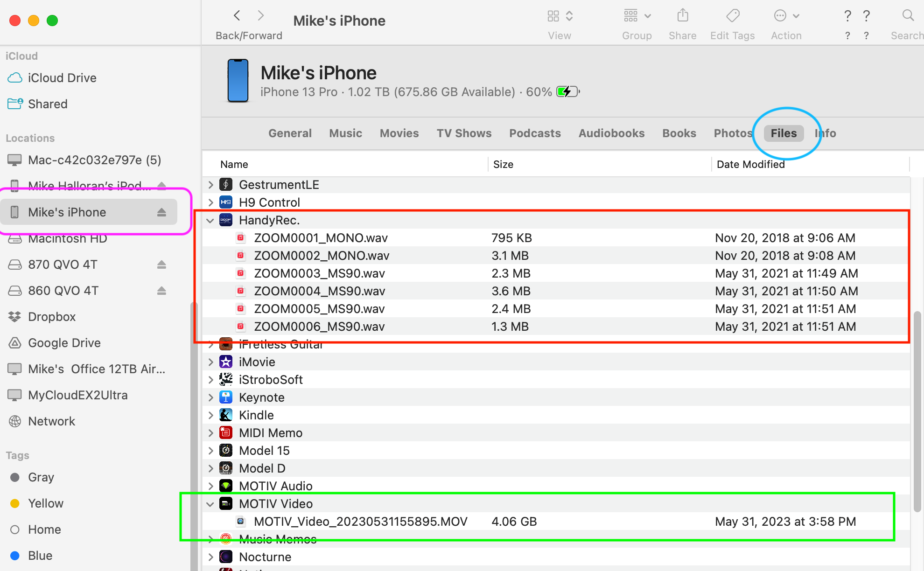Click the MIDI Memo app icon

(226, 433)
